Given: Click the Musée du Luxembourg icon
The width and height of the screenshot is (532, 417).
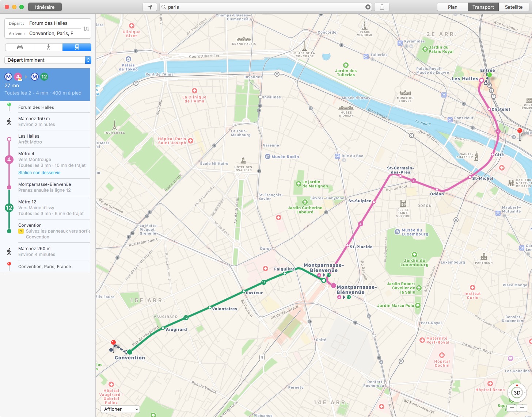Looking at the screenshot, I should 397,232.
